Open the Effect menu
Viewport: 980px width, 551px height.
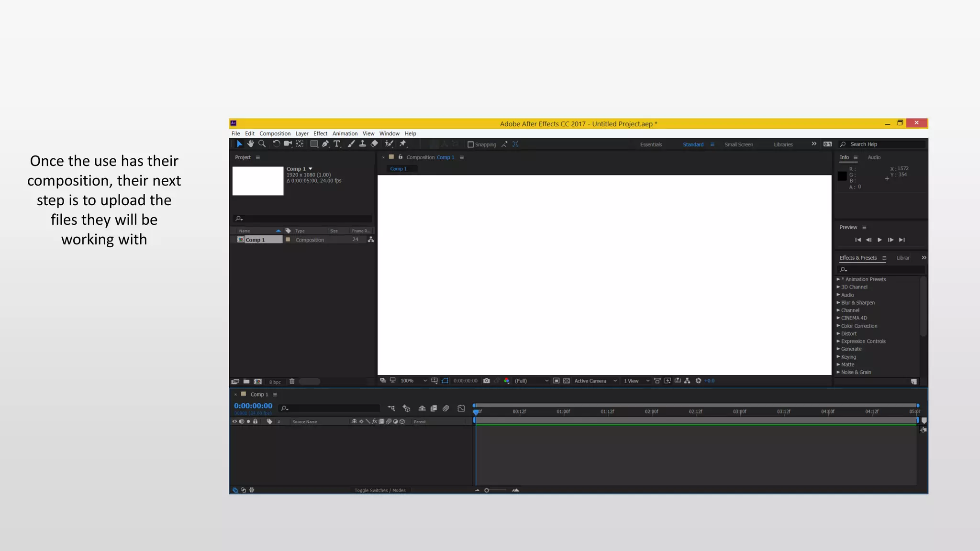(x=320, y=134)
